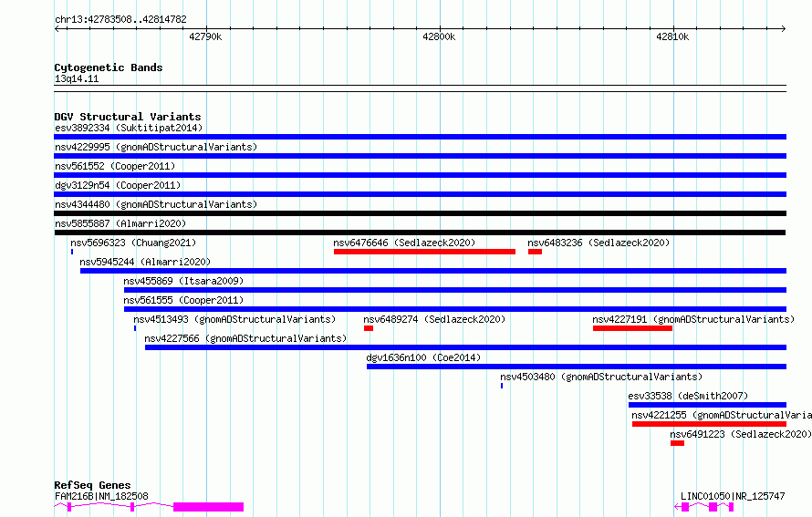812x517 pixels.
Task: Click the esv3892334 (Suktitipat2014) variant label
Action: pyautogui.click(x=129, y=128)
